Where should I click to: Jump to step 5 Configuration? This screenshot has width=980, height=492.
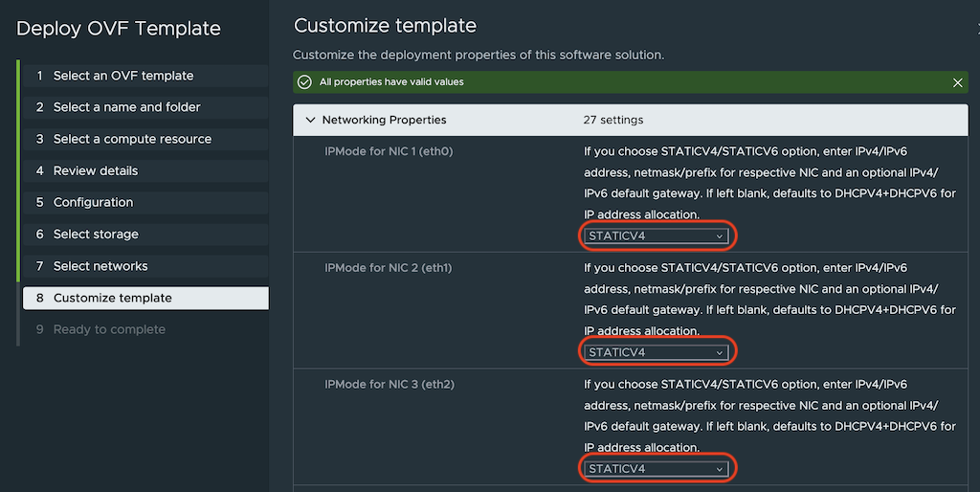point(93,202)
